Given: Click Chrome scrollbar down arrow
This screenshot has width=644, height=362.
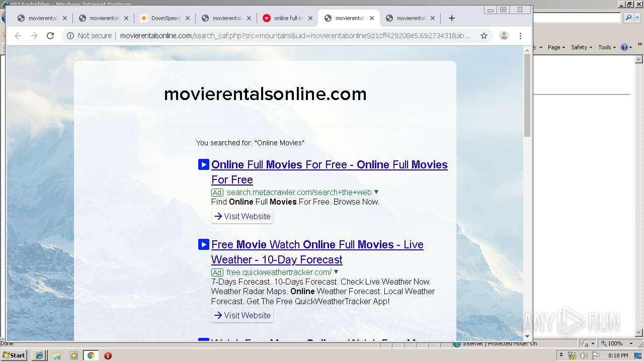Looking at the screenshot, I should pos(527,336).
